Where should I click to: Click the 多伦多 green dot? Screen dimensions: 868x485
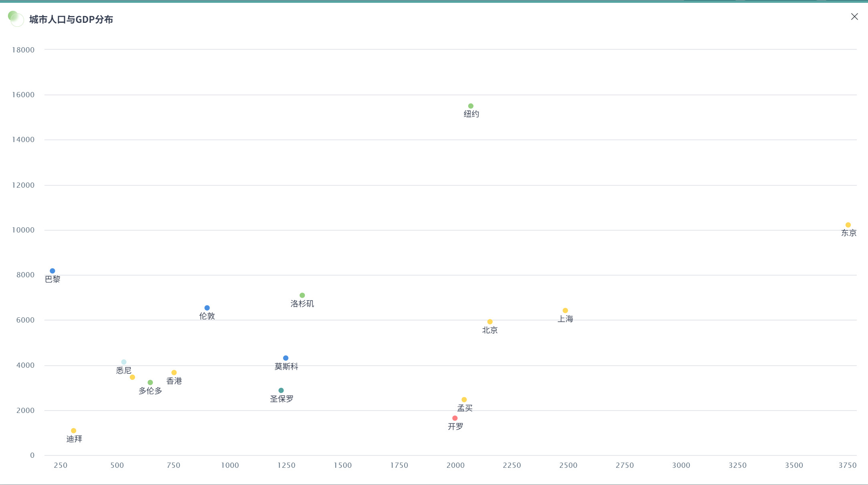tap(150, 383)
